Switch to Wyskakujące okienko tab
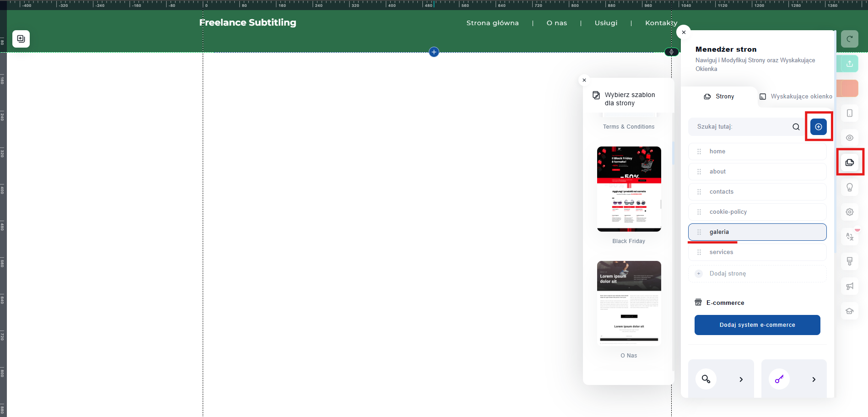This screenshot has height=417, width=868. [796, 97]
